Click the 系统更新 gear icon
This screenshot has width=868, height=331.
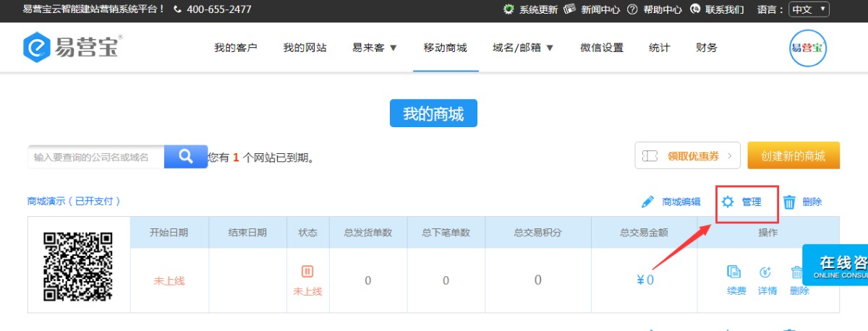tap(509, 9)
